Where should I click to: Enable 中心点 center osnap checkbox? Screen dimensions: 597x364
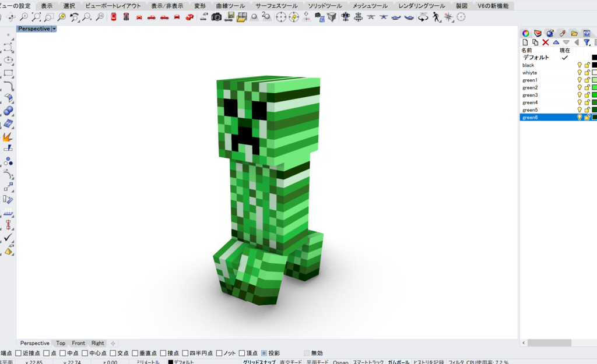click(x=85, y=354)
